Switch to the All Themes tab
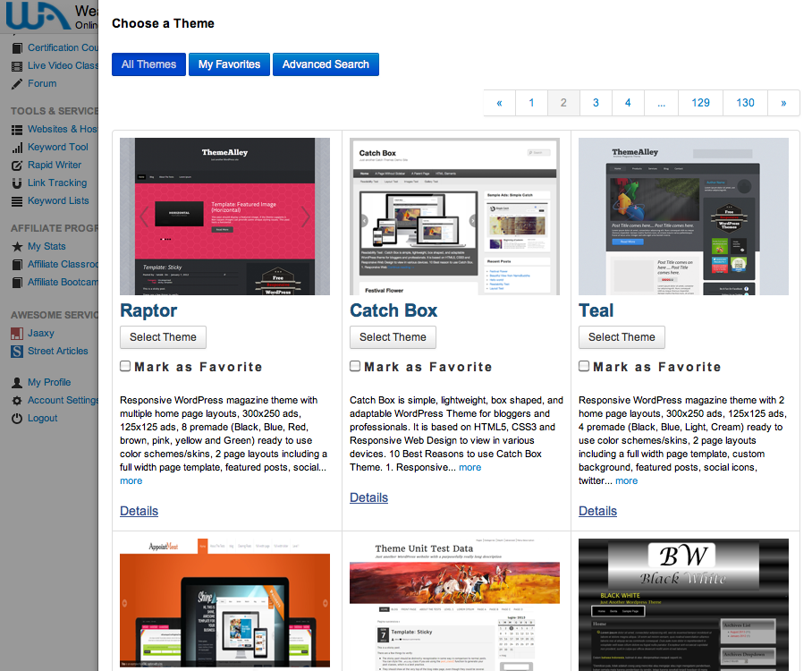The width and height of the screenshot is (812, 671). (148, 64)
